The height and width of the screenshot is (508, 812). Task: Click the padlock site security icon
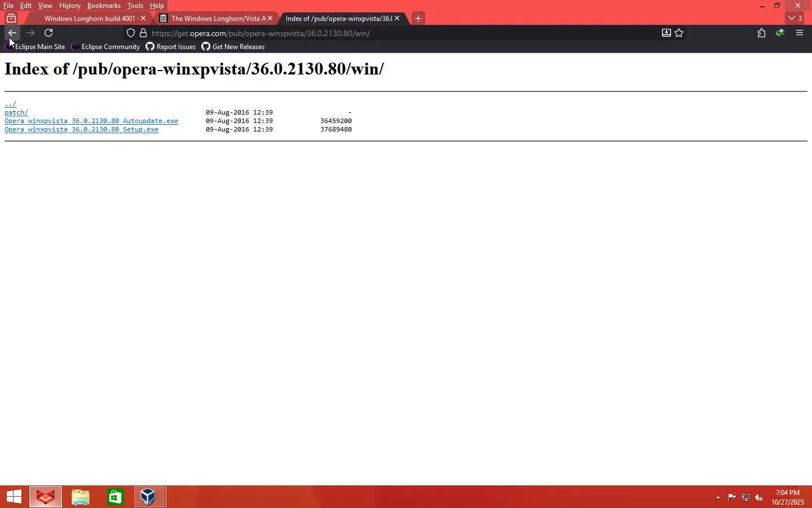(143, 33)
